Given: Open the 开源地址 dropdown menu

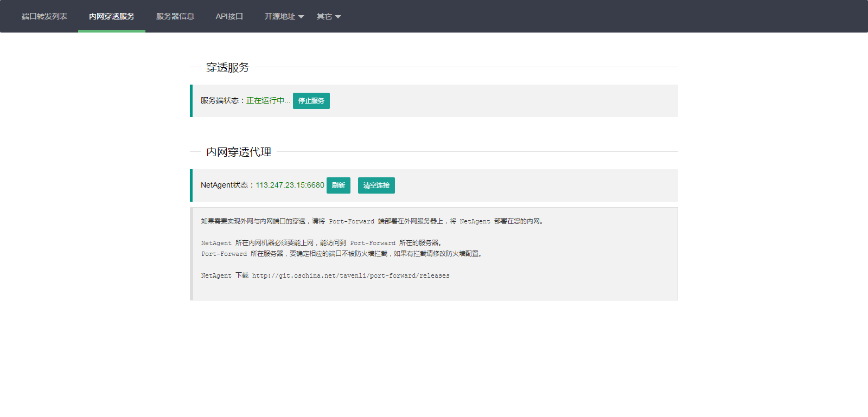Looking at the screenshot, I should pyautogui.click(x=280, y=16).
